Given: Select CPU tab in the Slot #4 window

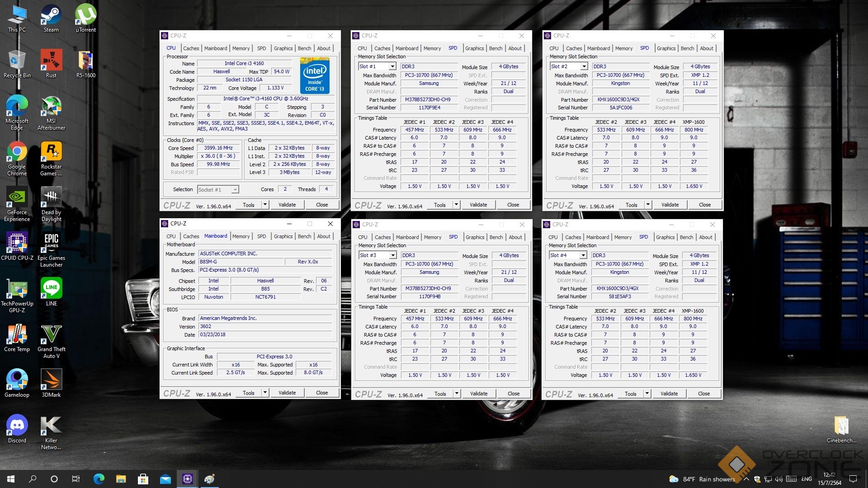Looking at the screenshot, I should [x=553, y=237].
